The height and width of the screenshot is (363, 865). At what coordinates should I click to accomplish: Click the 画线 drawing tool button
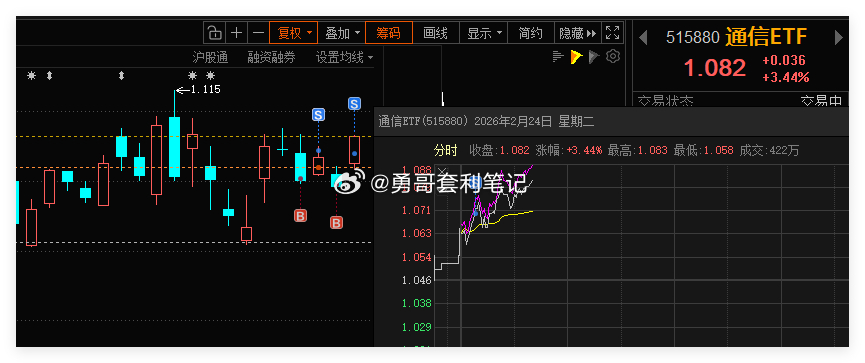[435, 33]
